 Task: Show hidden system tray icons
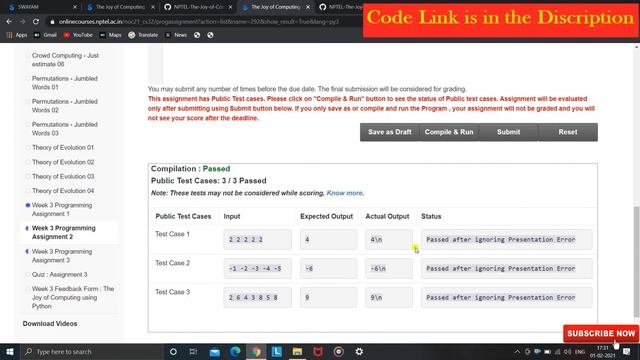tap(517, 351)
